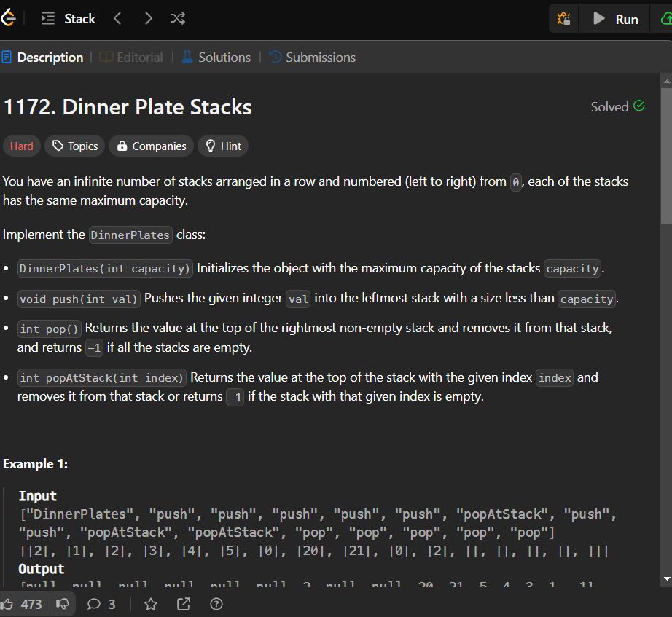Expand the Companies locked tag
Screen dimensions: 672x617
(x=151, y=146)
